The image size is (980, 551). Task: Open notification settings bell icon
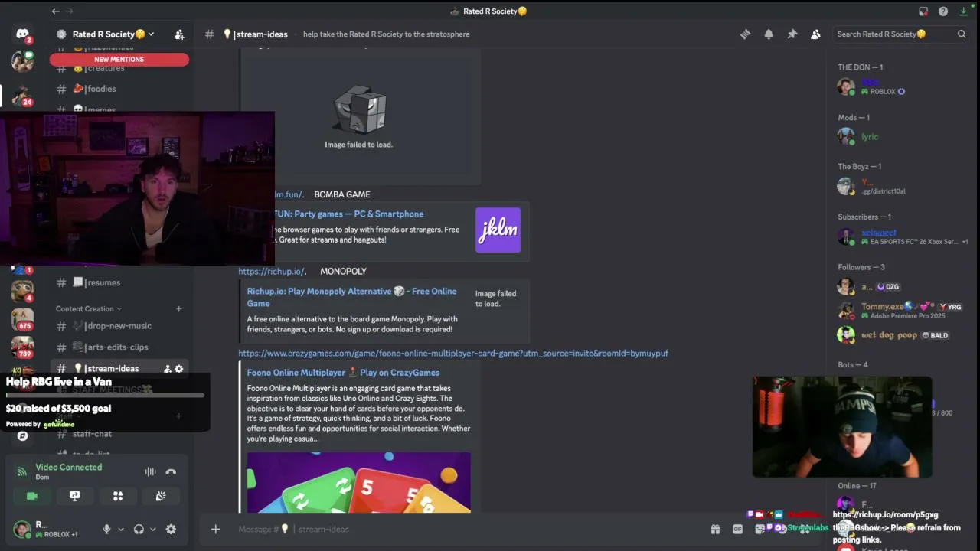(x=769, y=34)
